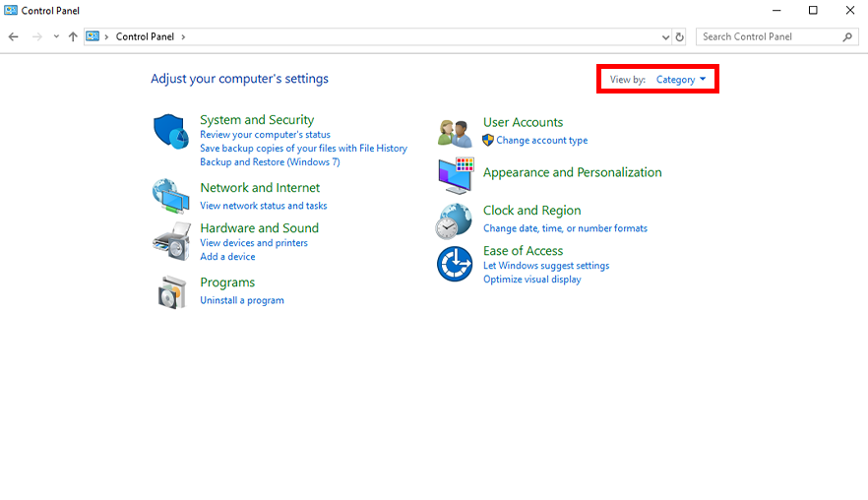
Task: Expand the address bar history dropdown
Action: [665, 37]
